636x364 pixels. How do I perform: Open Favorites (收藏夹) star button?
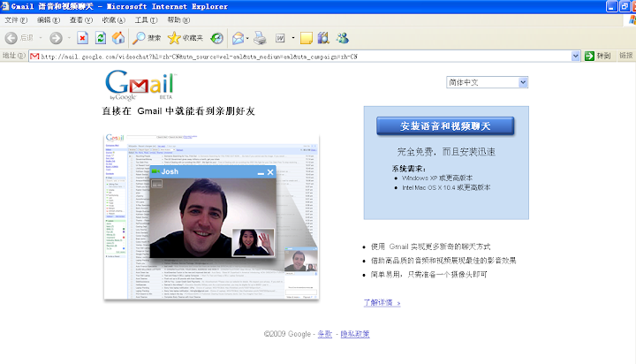tap(185, 38)
